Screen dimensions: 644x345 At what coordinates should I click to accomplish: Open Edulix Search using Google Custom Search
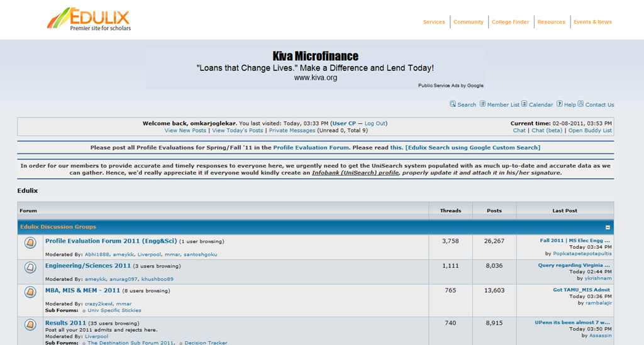(x=473, y=148)
